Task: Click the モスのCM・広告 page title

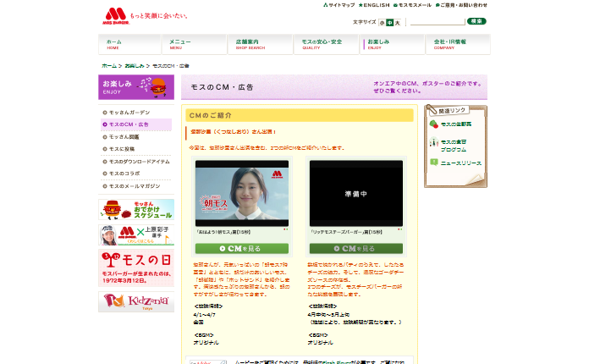Action: click(x=222, y=87)
